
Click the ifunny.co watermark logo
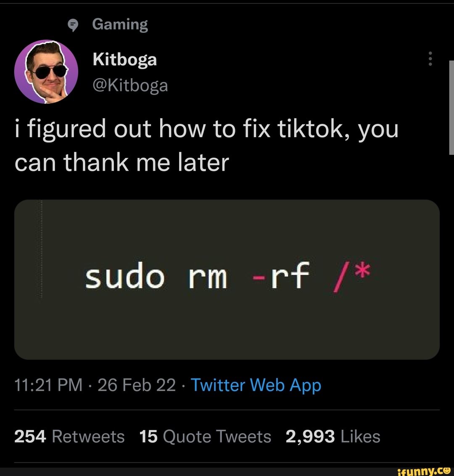coord(425,471)
